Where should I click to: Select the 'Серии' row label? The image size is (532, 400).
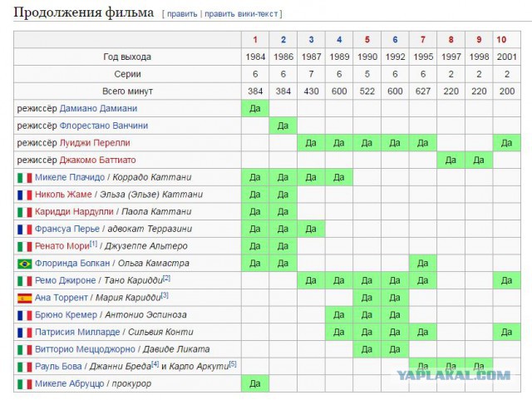[x=127, y=74]
